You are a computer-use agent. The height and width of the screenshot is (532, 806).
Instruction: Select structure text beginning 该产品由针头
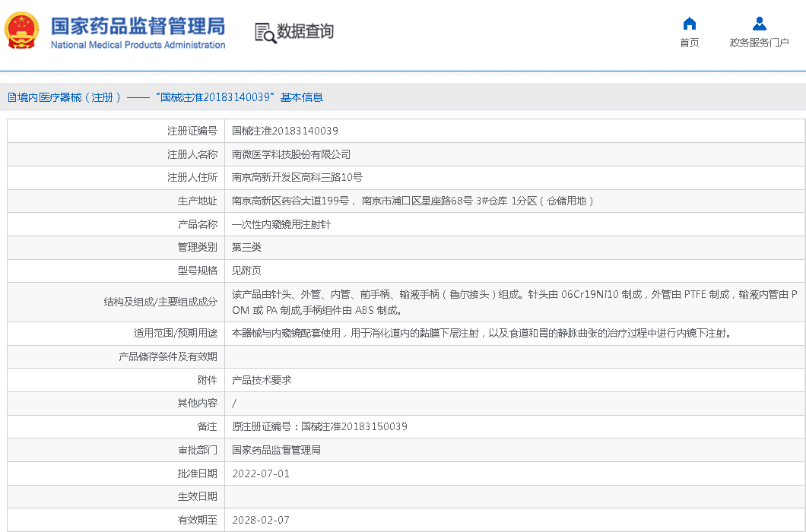pos(515,302)
